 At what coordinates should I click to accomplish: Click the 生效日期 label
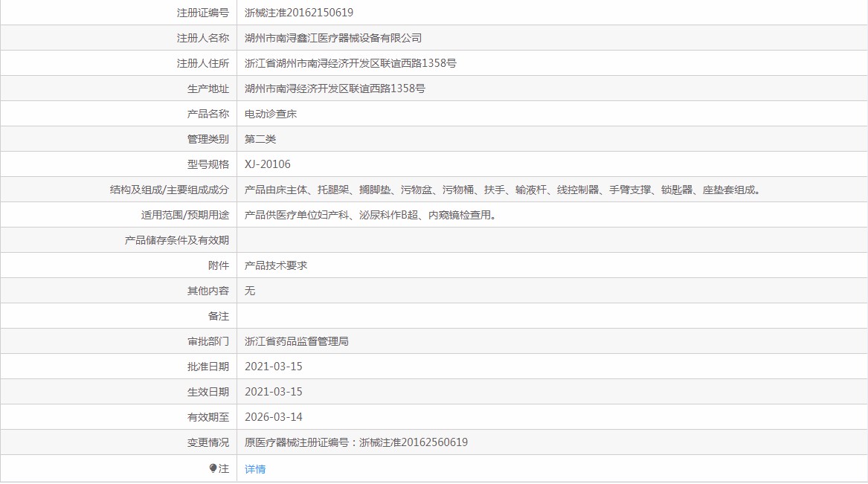[208, 392]
